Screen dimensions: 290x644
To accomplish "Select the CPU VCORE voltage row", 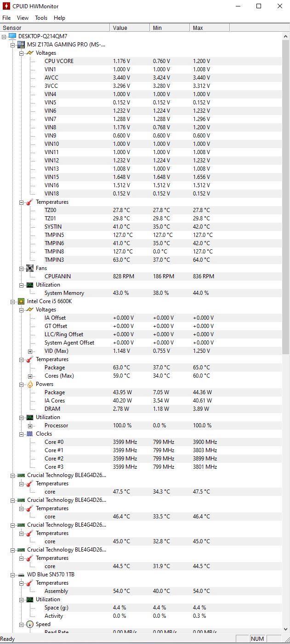I will pos(59,61).
